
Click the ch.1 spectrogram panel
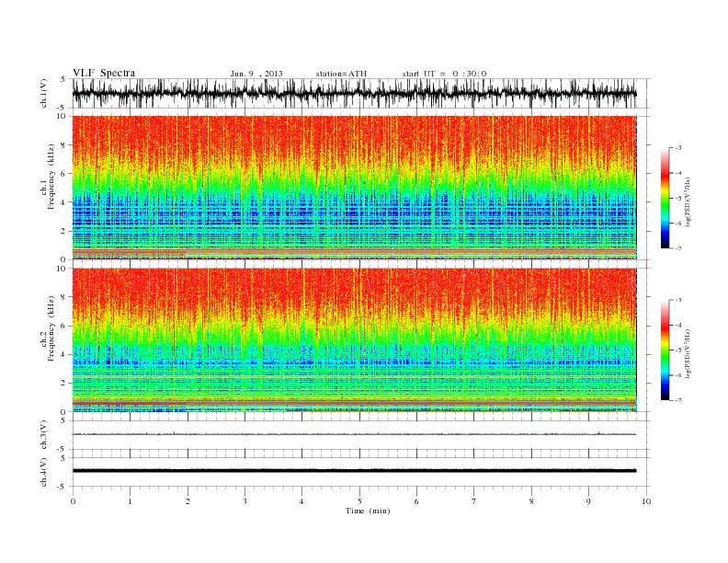pos(355,188)
